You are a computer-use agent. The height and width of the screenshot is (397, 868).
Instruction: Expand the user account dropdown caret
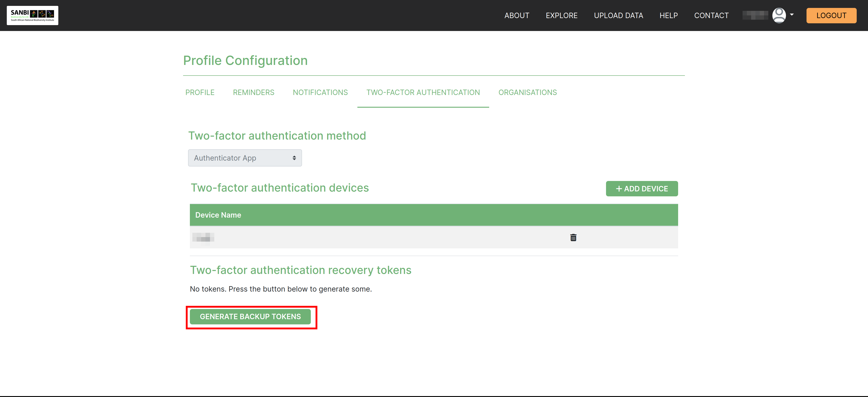(x=792, y=15)
